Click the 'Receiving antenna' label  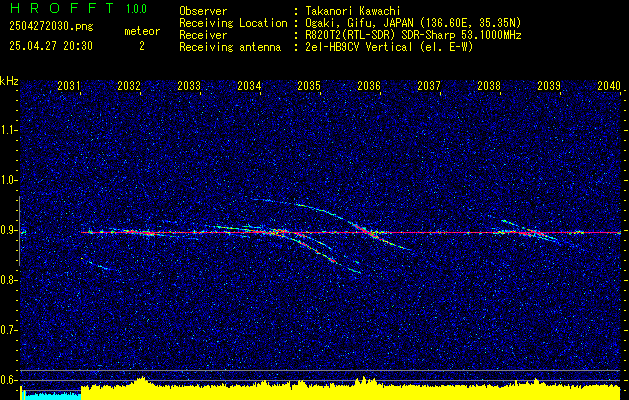tap(230, 47)
